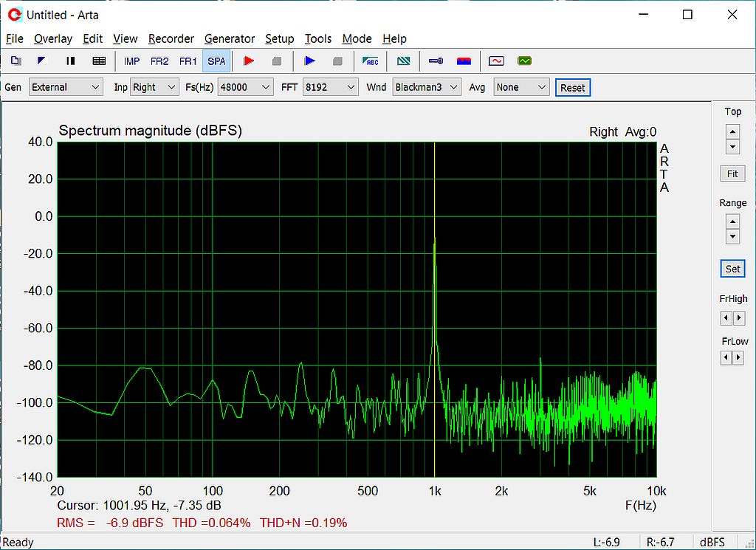Click the THD+N =0.19% readout
This screenshot has width=756, height=550.
(x=303, y=523)
